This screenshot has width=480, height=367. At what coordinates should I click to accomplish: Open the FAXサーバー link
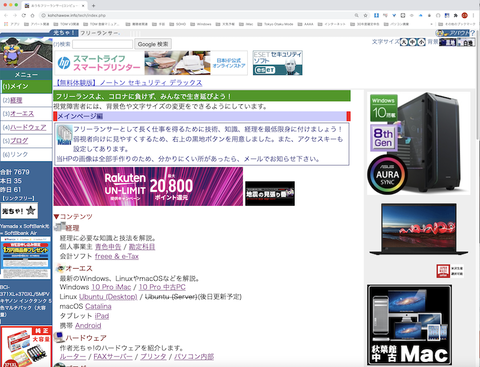pos(113,357)
